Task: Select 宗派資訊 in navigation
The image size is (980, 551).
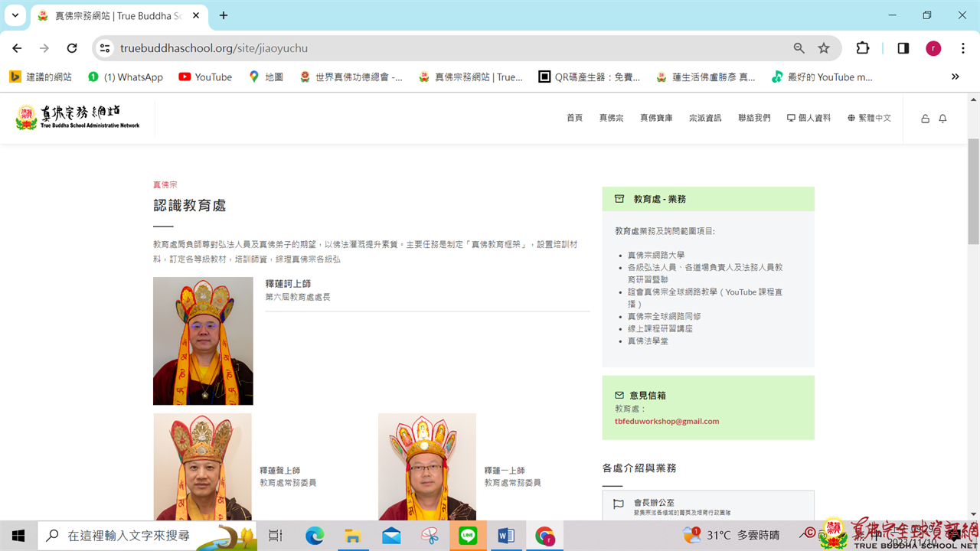Action: pyautogui.click(x=705, y=119)
